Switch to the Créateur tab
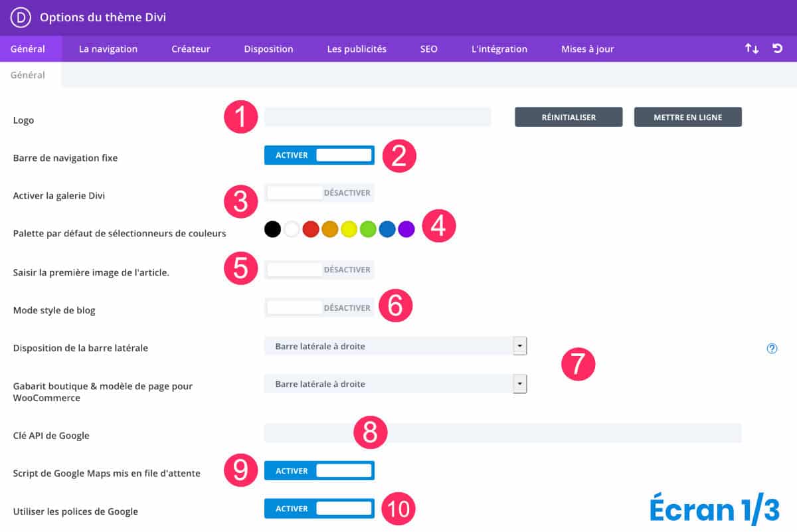Image resolution: width=797 pixels, height=532 pixels. click(191, 48)
